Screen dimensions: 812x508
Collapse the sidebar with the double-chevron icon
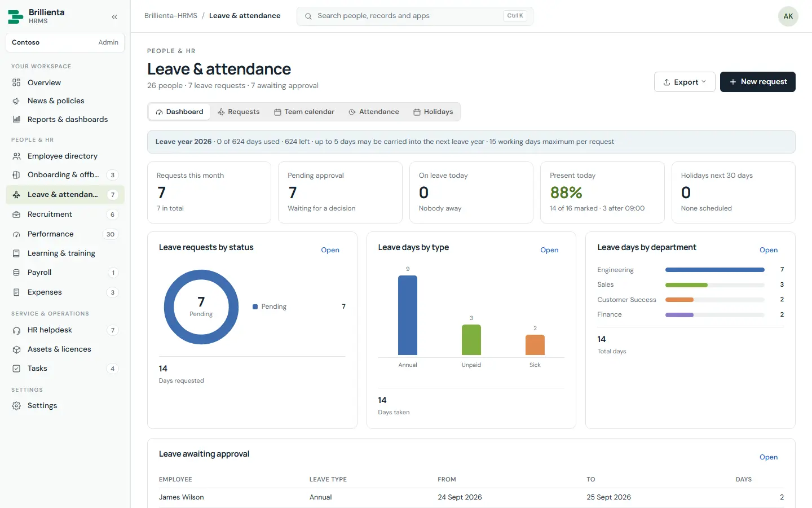[114, 17]
